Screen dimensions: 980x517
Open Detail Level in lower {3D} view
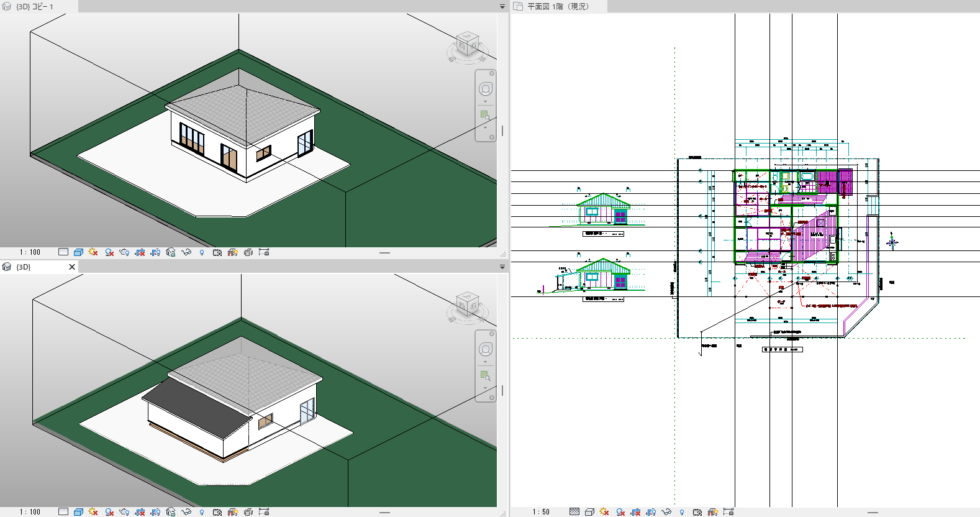[63, 512]
